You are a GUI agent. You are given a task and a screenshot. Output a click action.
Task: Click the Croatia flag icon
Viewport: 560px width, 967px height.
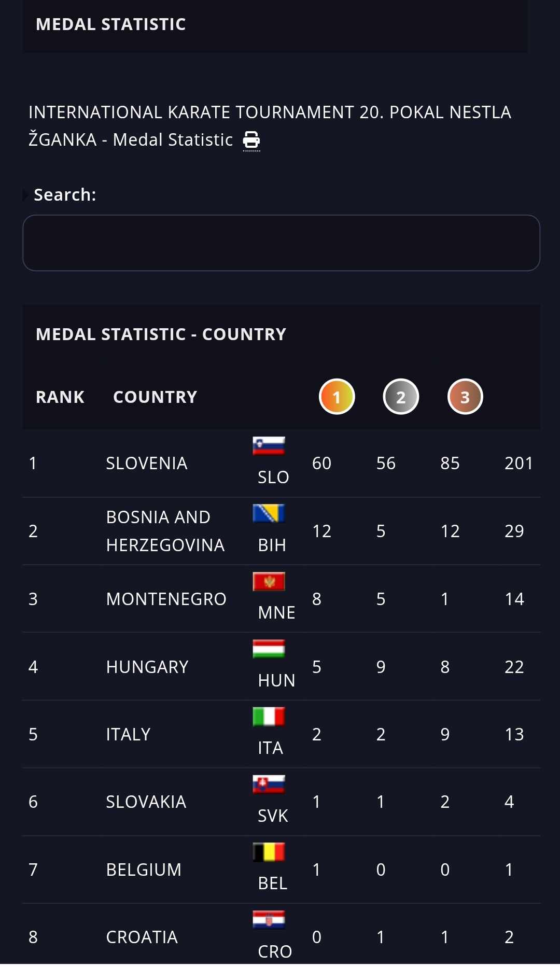269,919
